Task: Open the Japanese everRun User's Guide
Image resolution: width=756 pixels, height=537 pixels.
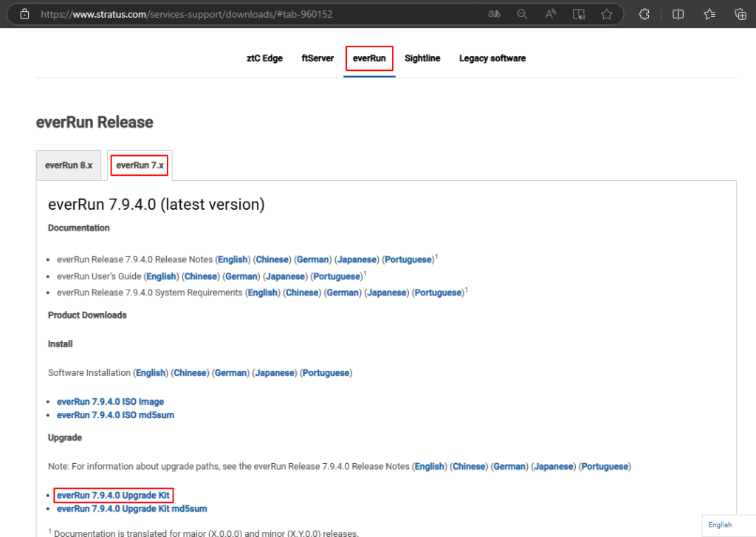Action: click(x=286, y=276)
